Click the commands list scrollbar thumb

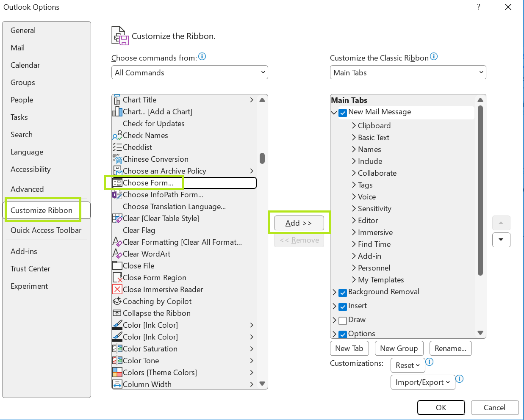tap(262, 158)
